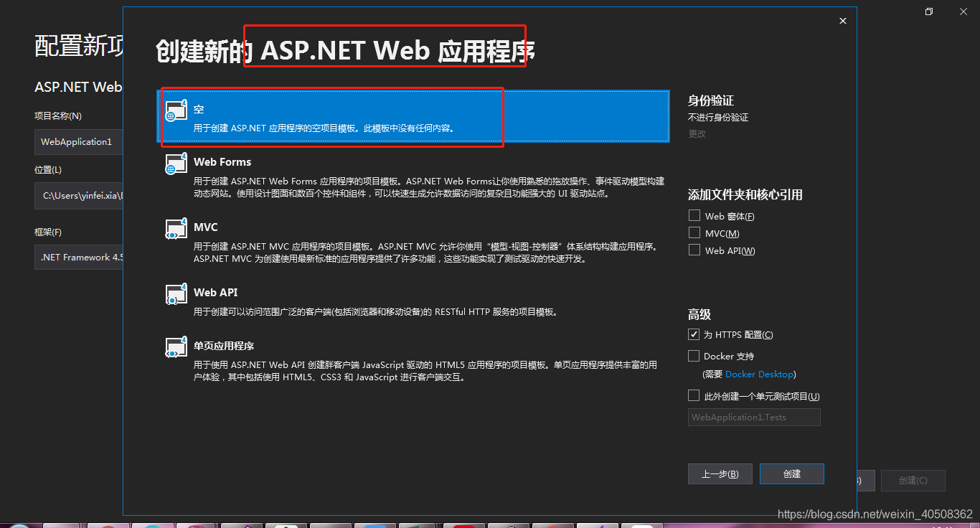This screenshot has height=528, width=980.
Task: Click the MVC template title text
Action: tap(206, 227)
